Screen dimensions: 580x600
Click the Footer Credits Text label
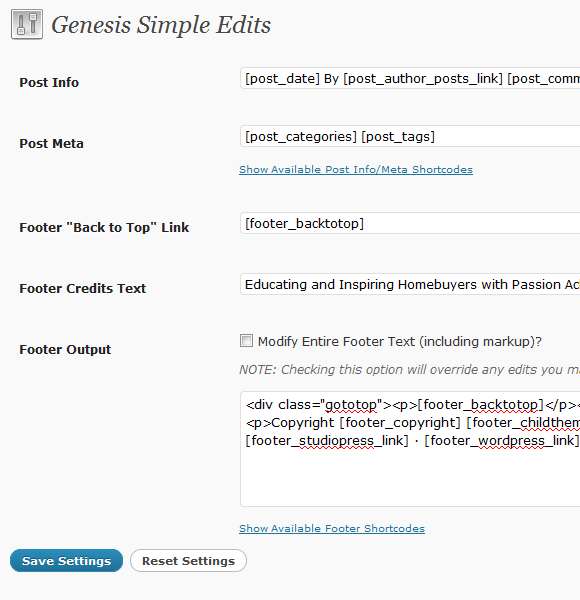pos(83,288)
